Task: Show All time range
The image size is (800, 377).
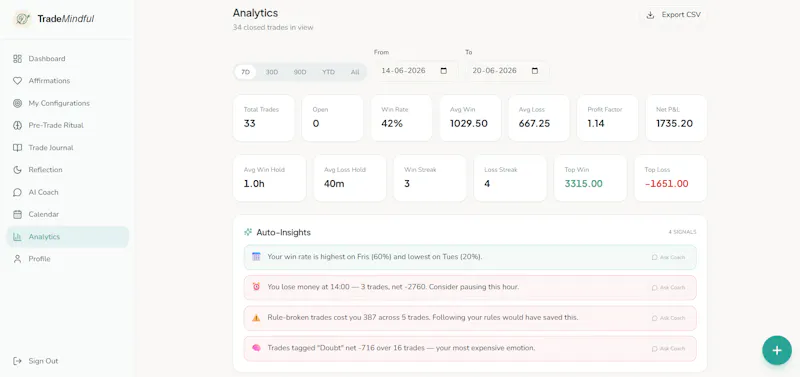Action: click(355, 72)
